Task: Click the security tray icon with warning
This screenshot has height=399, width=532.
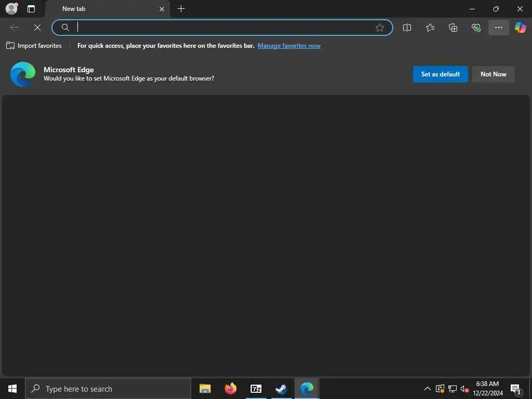Action: click(x=440, y=389)
